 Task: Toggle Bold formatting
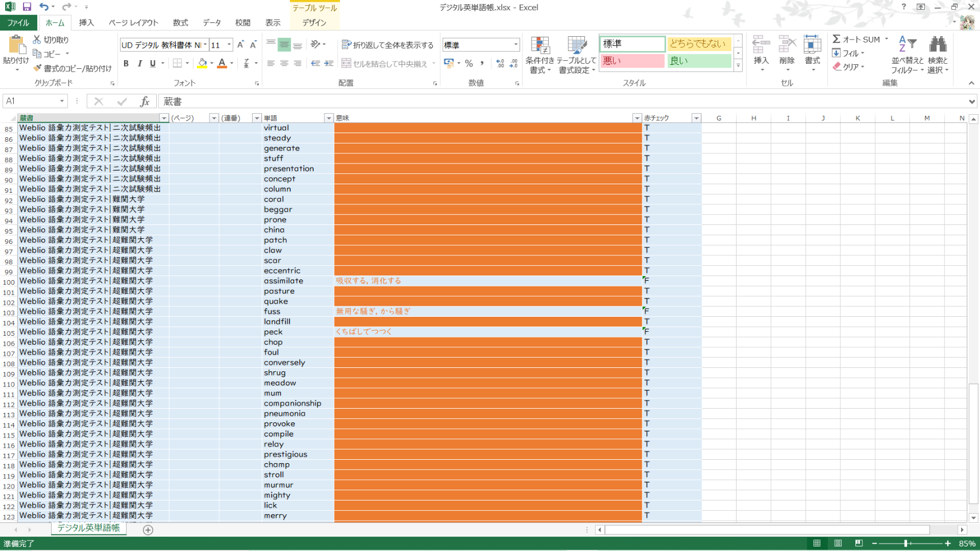(x=126, y=64)
